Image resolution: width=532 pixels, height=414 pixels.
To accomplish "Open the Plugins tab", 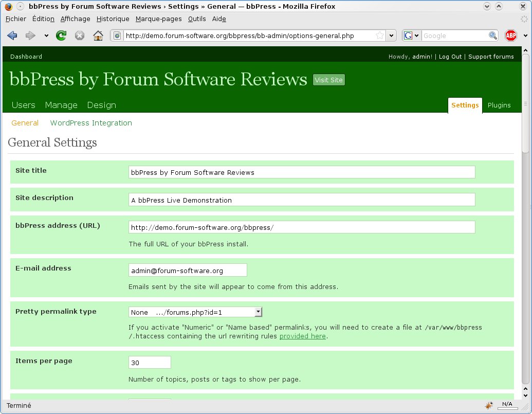I will 499,105.
